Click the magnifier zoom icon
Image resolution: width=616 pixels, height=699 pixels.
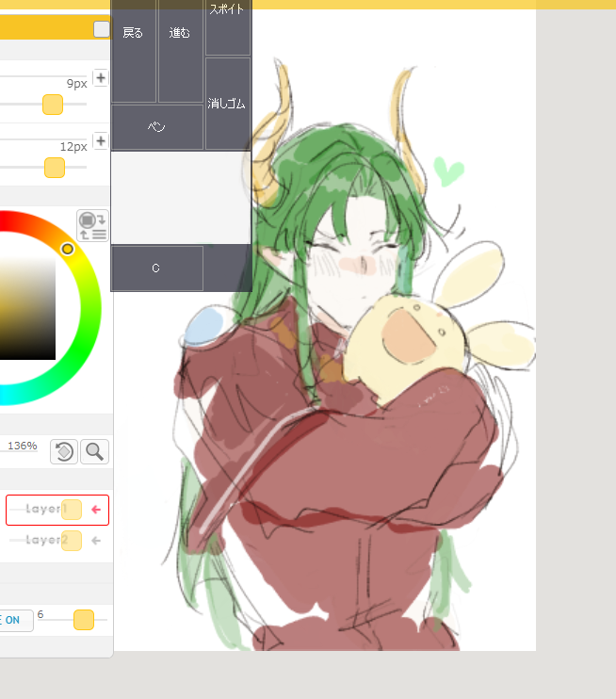point(94,451)
